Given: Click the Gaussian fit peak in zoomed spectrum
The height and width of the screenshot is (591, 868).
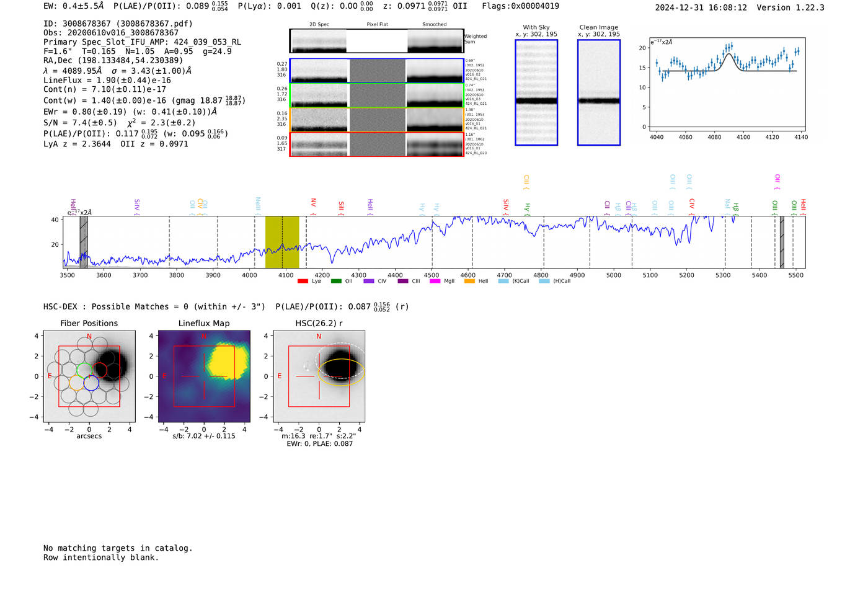Looking at the screenshot, I should pos(730,55).
